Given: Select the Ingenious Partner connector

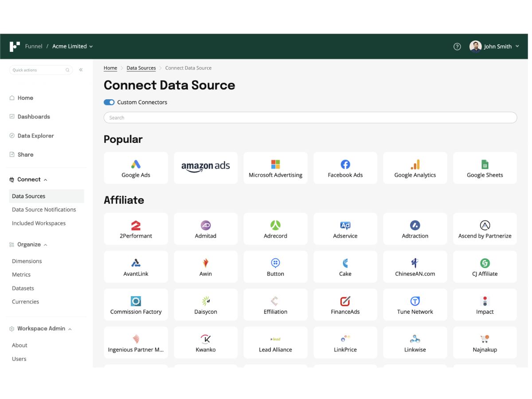Looking at the screenshot, I should 136,343.
